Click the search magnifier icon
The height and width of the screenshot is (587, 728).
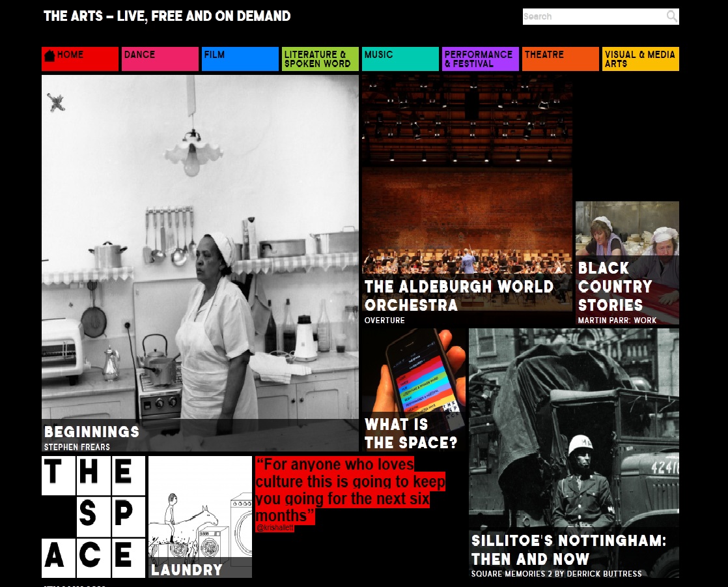point(671,16)
